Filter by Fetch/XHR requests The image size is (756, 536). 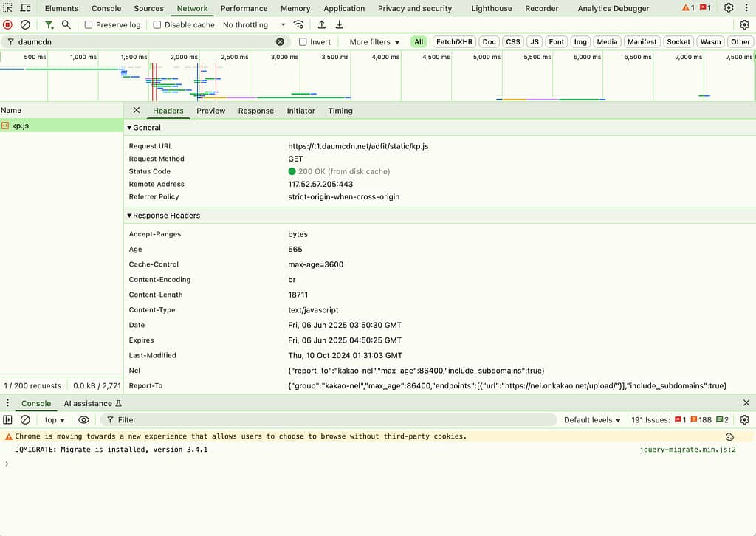coord(454,42)
